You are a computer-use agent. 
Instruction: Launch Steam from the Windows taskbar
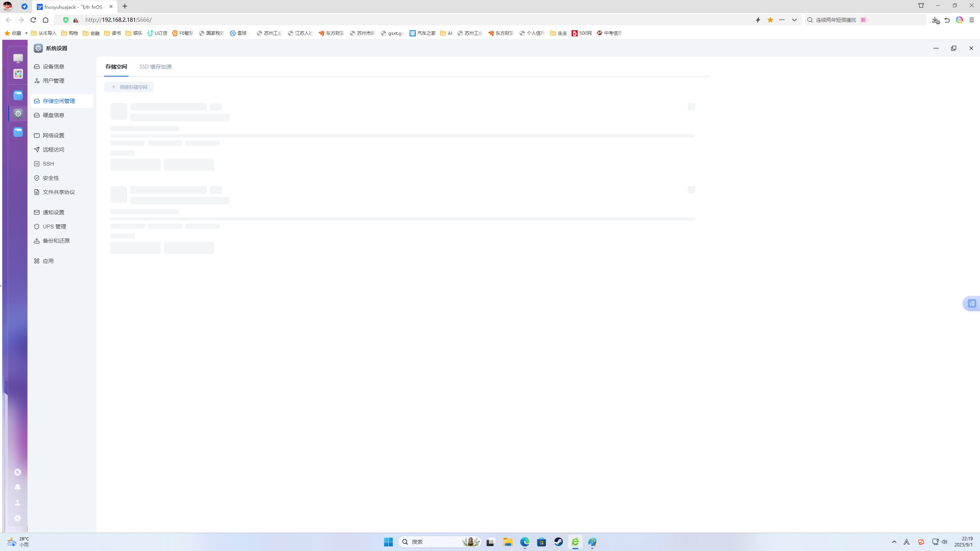tap(558, 542)
